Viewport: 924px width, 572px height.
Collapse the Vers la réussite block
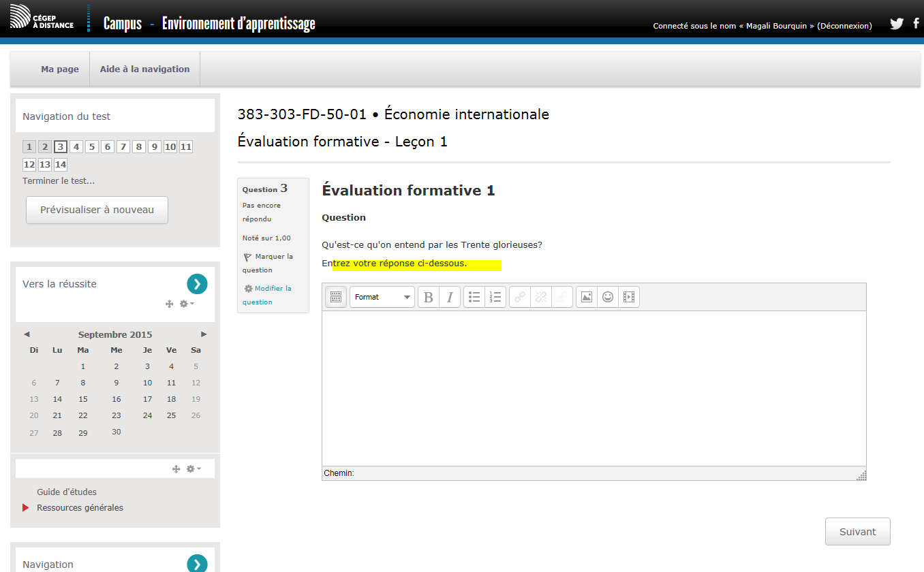tap(197, 284)
